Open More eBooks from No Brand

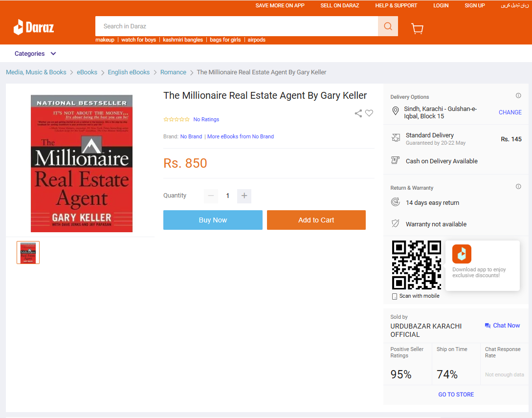(x=241, y=136)
